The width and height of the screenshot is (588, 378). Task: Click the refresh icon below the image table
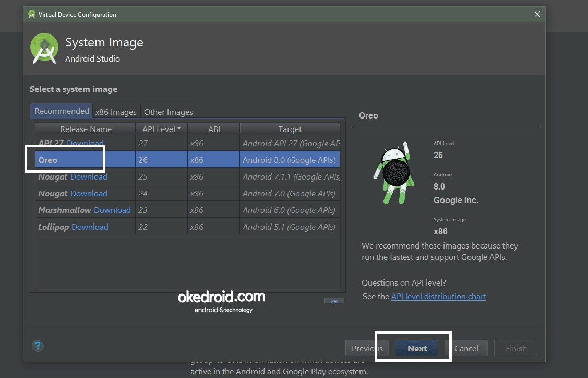[x=334, y=301]
